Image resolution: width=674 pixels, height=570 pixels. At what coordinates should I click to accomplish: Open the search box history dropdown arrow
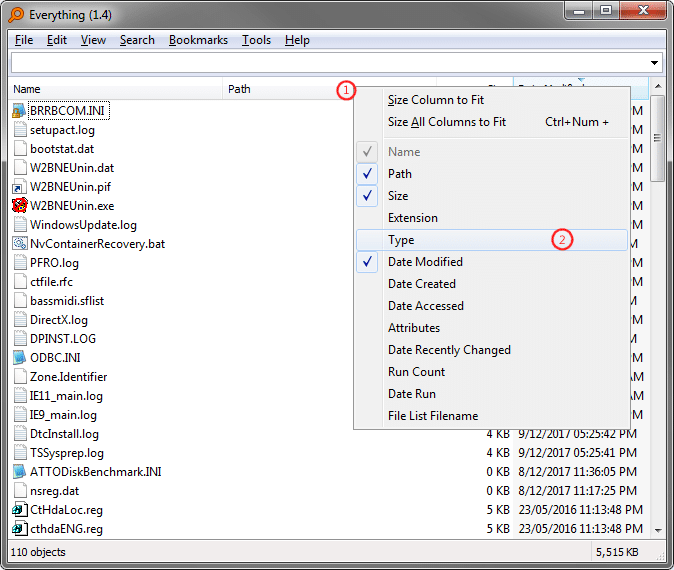(x=655, y=63)
